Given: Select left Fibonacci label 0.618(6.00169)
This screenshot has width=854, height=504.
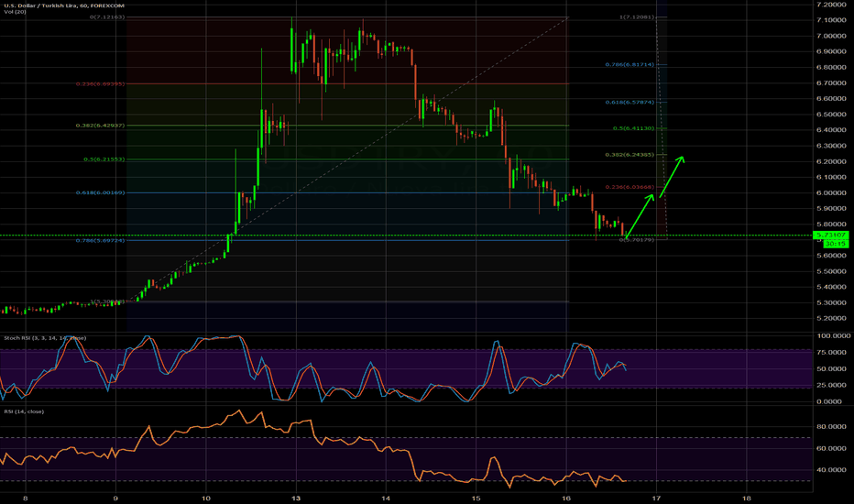Looking at the screenshot, I should click(x=100, y=192).
